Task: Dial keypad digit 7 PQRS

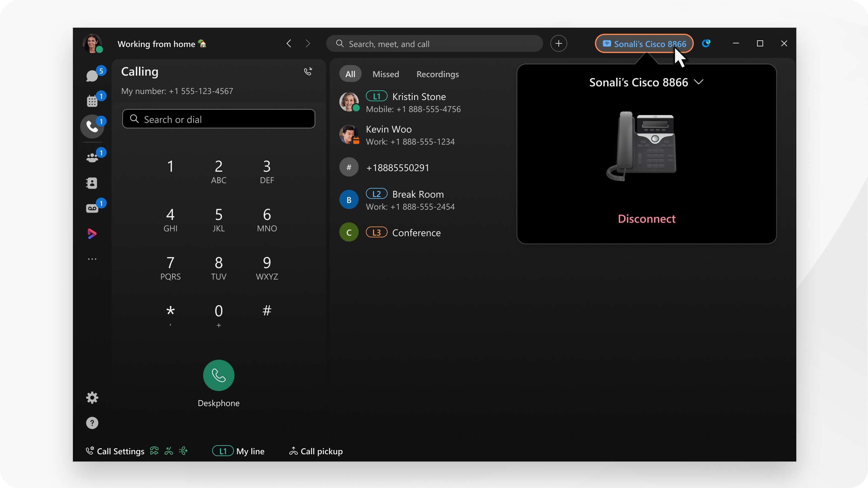Action: (171, 268)
